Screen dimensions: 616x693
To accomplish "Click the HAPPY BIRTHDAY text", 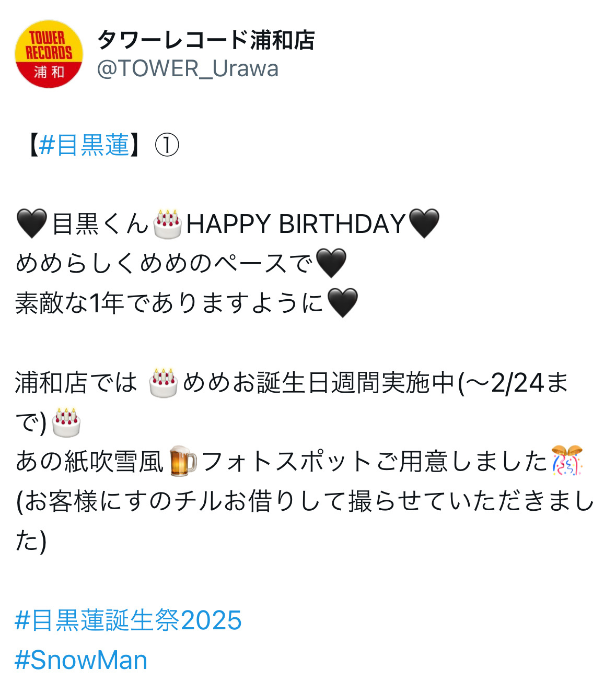I will tap(296, 224).
